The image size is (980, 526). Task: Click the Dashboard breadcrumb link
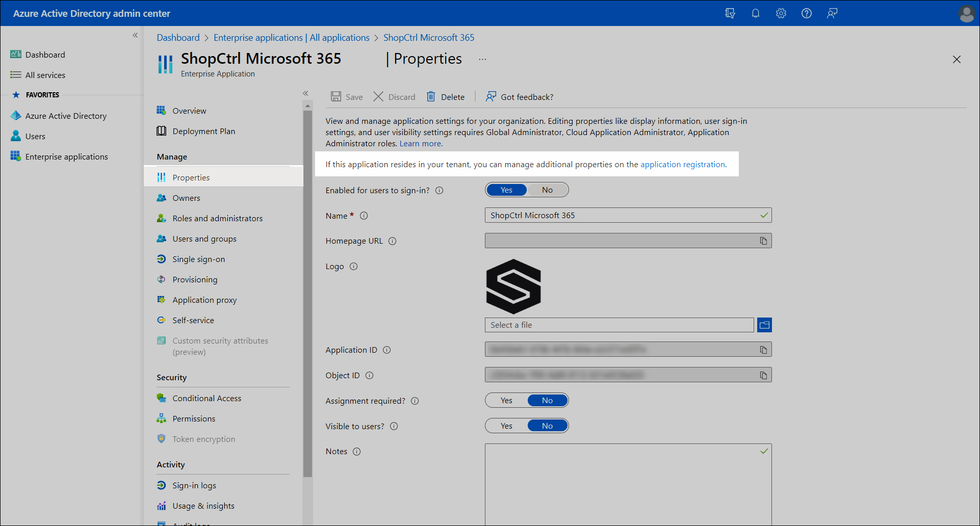tap(178, 38)
